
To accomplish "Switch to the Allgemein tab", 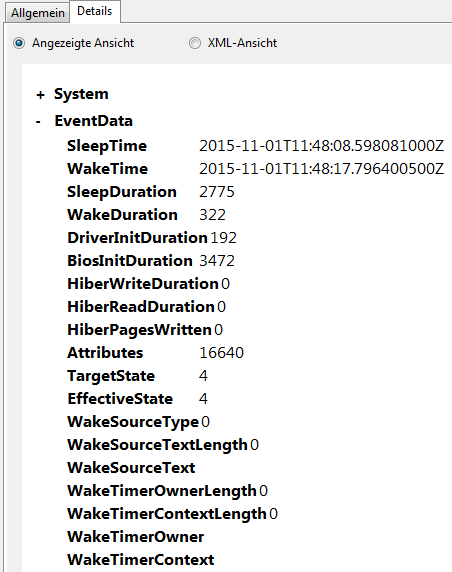I will tap(38, 13).
